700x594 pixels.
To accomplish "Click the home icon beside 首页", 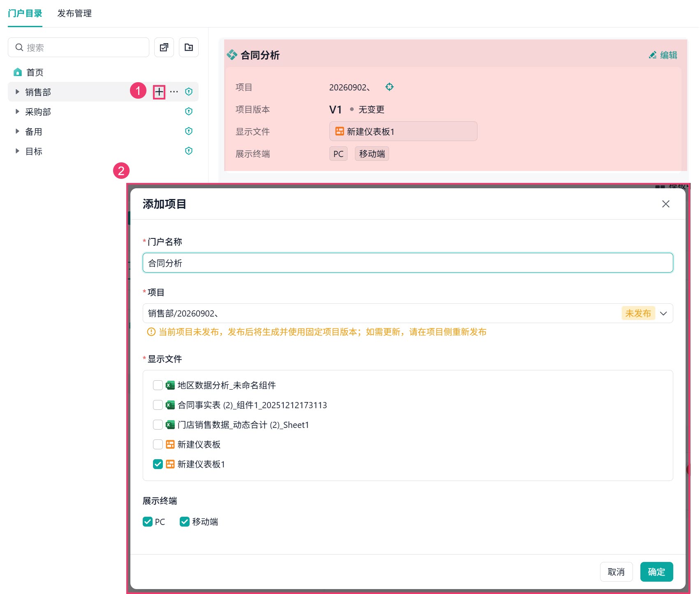I will (18, 72).
